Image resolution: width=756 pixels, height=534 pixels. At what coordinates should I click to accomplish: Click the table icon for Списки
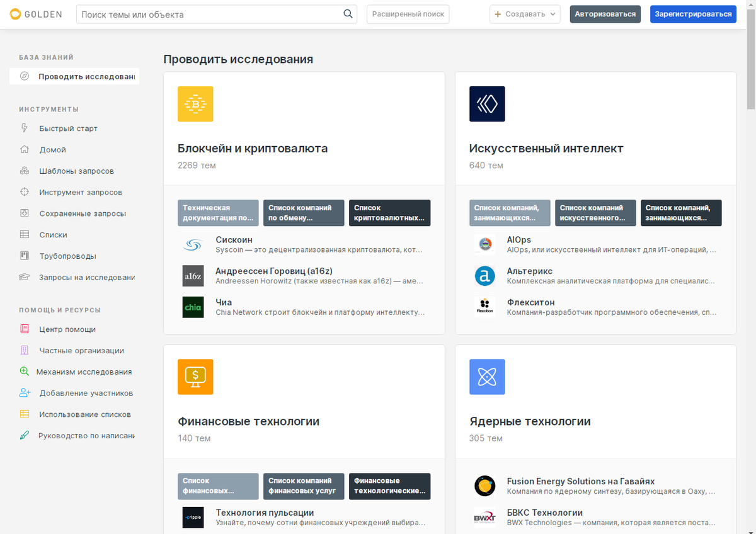[x=25, y=235]
